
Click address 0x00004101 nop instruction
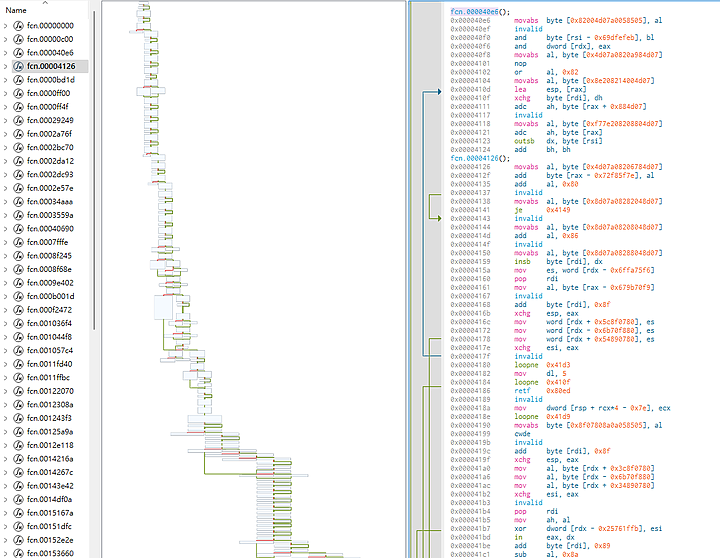470,64
